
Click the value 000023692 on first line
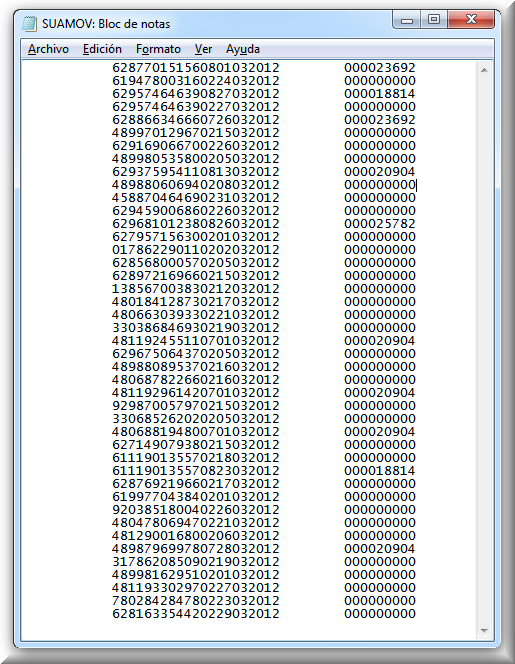(380, 68)
